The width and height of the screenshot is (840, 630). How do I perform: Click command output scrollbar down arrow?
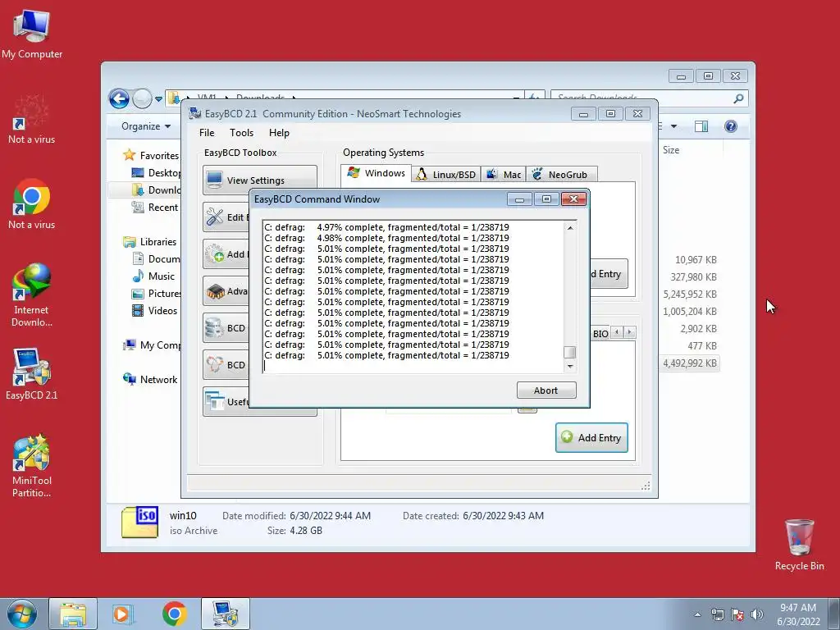(570, 367)
